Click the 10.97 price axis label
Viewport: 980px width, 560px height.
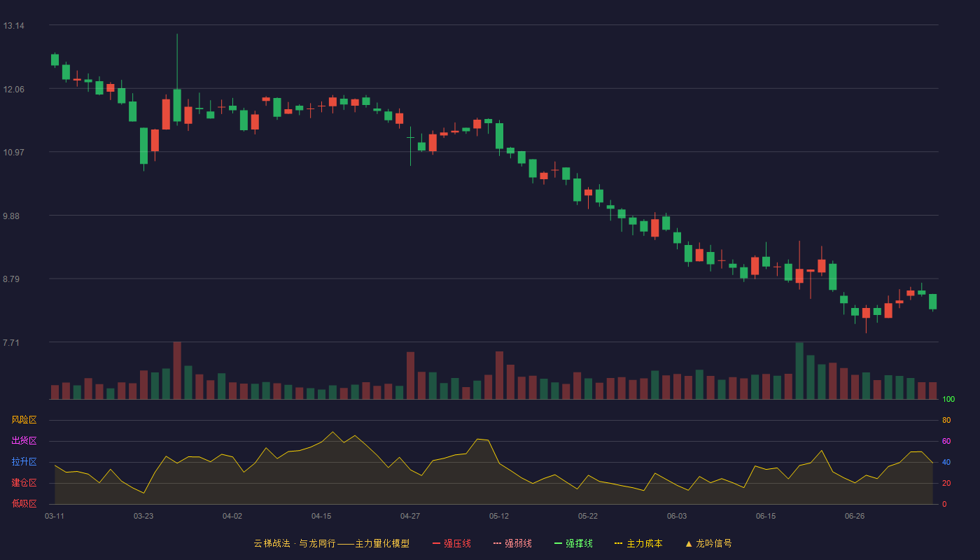click(x=13, y=153)
